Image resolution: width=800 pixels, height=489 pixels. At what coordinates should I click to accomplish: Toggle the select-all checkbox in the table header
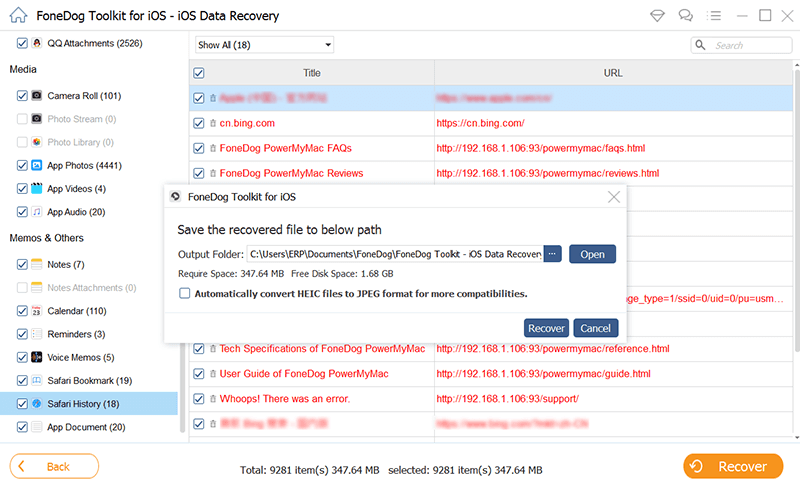click(x=199, y=73)
